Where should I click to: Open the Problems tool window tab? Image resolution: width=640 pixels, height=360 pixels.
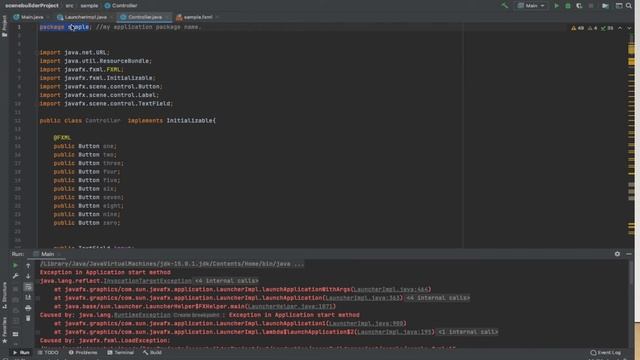click(83, 352)
